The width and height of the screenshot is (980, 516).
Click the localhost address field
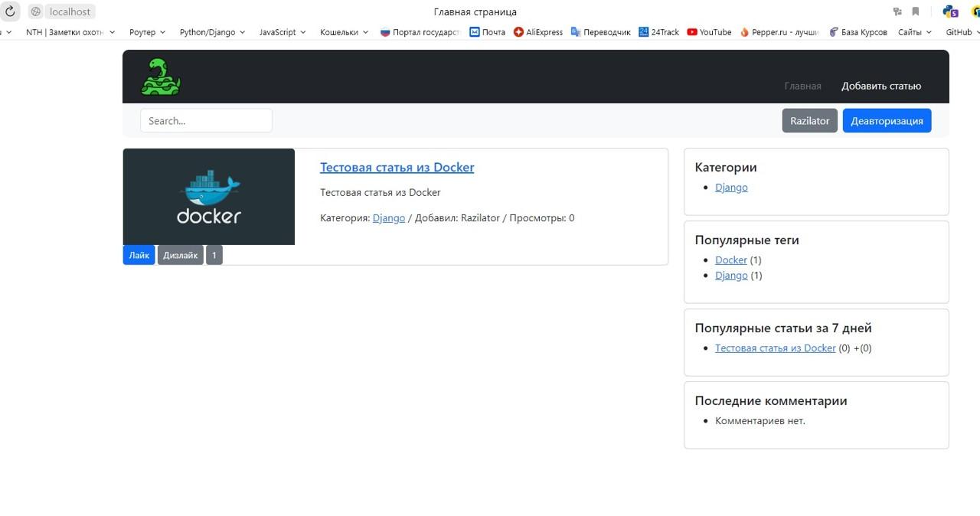70,11
